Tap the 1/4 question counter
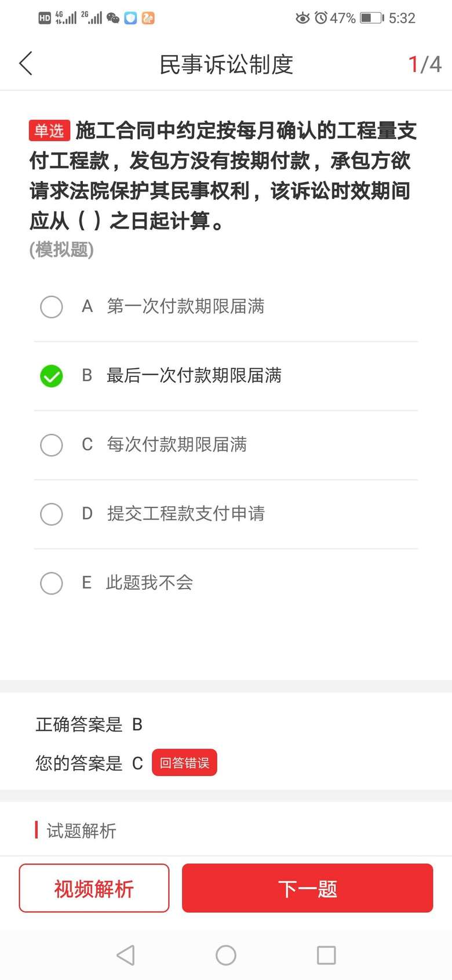The height and width of the screenshot is (980, 452). click(x=425, y=64)
